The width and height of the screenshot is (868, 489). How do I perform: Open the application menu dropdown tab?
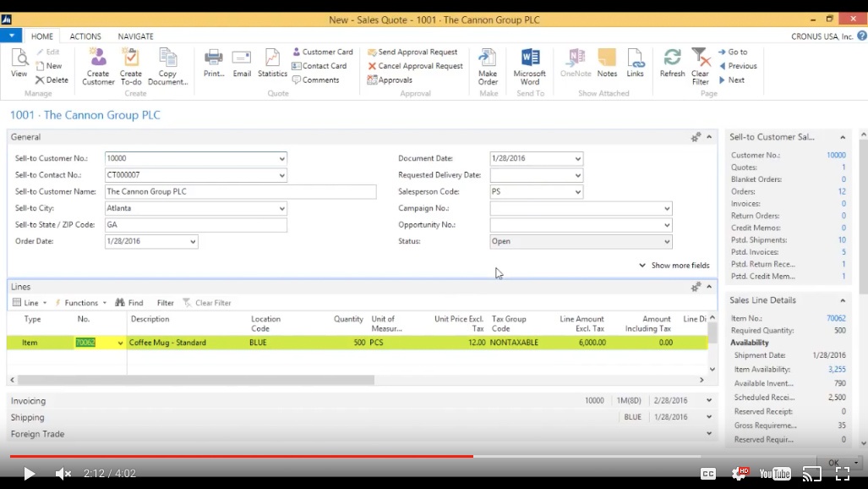(x=11, y=36)
